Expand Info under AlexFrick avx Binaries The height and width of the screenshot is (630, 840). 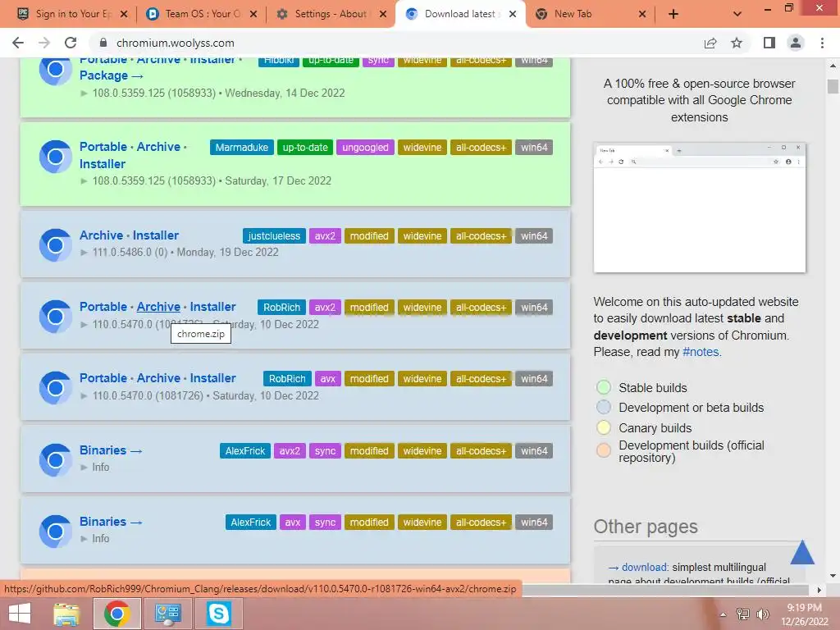point(84,538)
